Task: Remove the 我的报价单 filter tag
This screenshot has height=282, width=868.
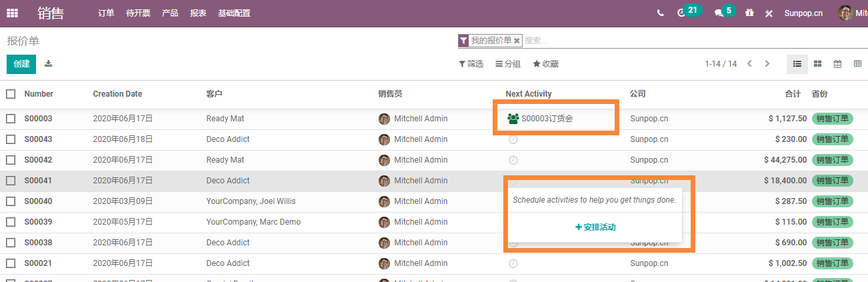Action: [517, 41]
